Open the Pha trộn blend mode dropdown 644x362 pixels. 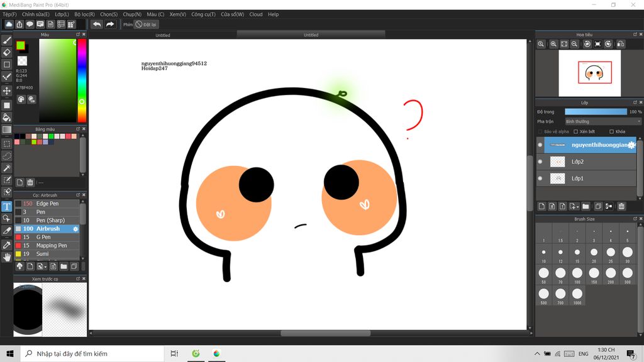(602, 121)
